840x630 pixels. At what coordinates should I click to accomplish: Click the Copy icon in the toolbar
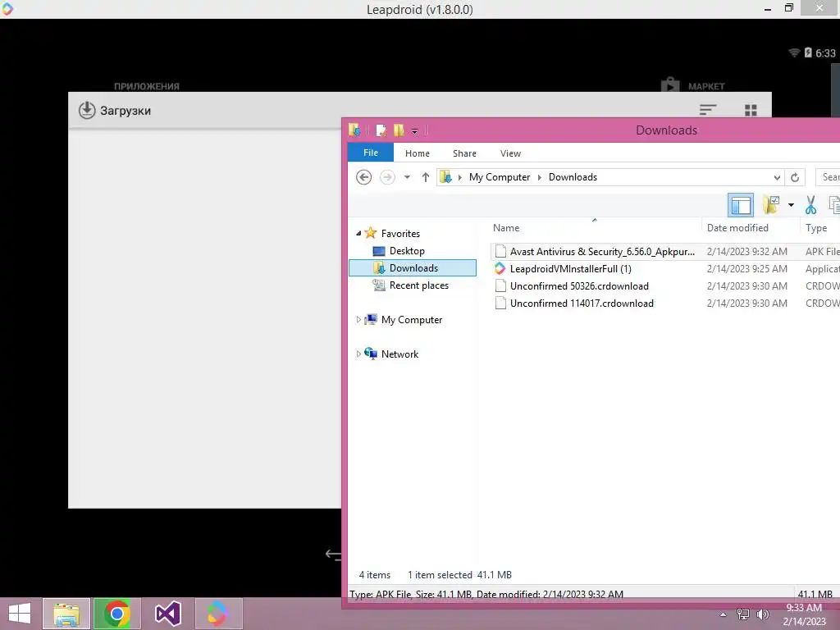pos(834,205)
